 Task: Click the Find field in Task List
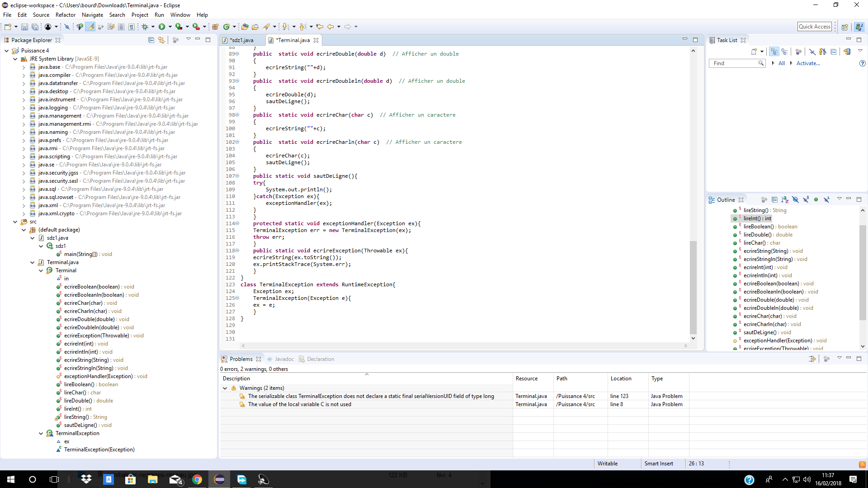735,63
